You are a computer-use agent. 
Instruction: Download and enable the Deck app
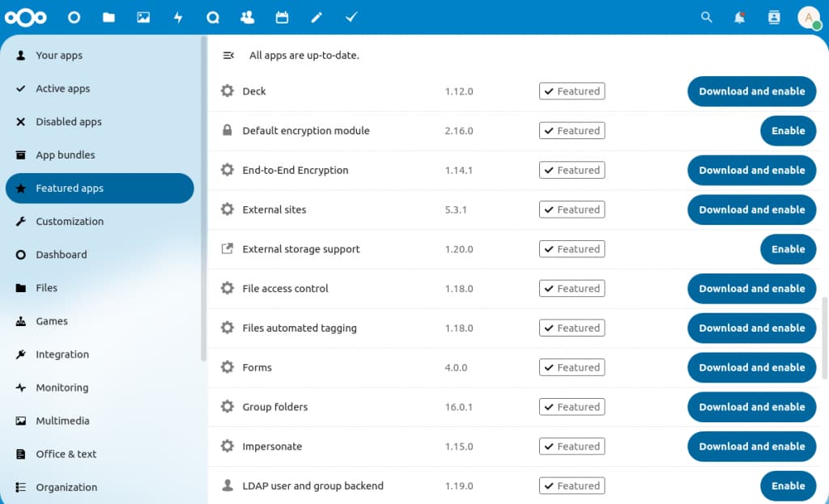coord(751,91)
